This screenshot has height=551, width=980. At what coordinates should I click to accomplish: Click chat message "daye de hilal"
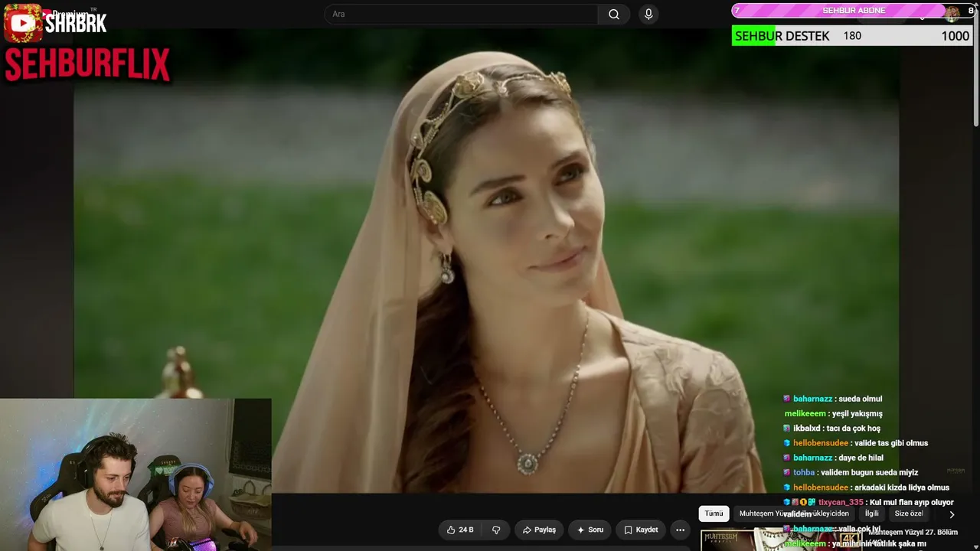click(861, 458)
